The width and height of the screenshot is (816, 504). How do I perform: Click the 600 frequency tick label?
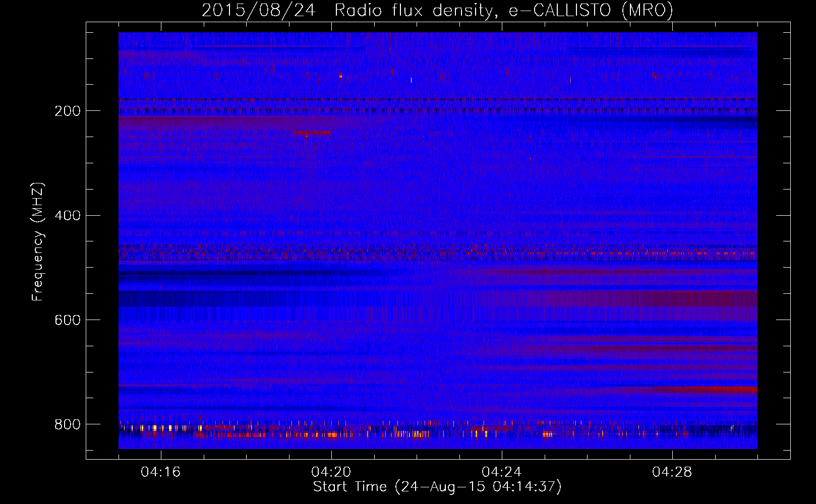tap(68, 321)
